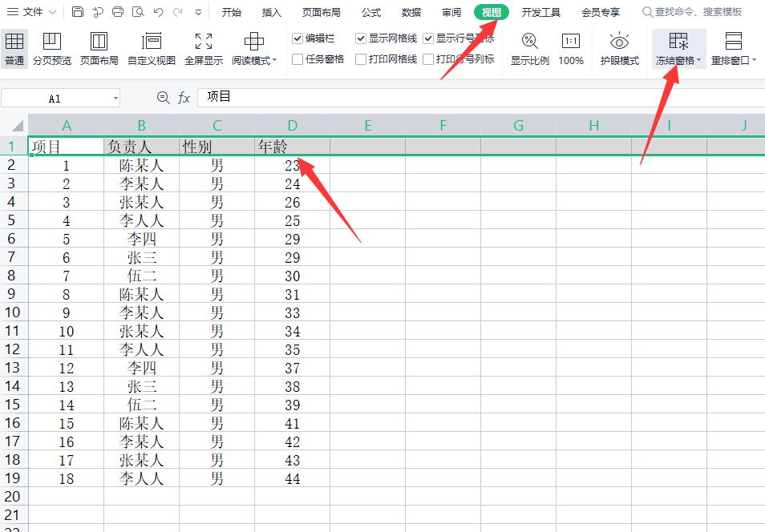Select cell A1 containing 项目
The width and height of the screenshot is (765, 532).
click(67, 146)
